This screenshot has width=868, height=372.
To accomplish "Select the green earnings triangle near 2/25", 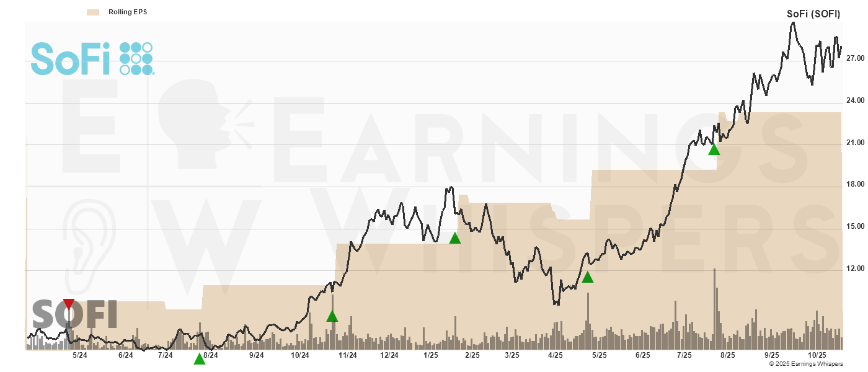I will (454, 237).
